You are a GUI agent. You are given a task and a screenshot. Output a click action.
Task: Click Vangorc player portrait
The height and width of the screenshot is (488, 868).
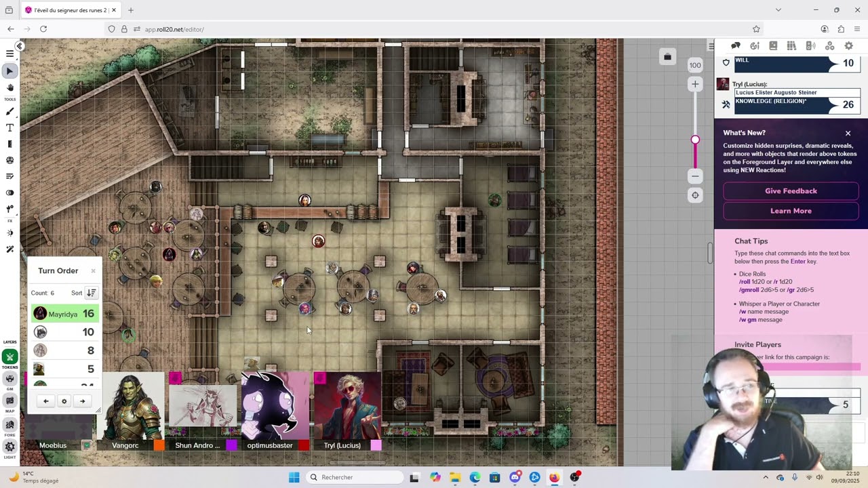point(132,405)
